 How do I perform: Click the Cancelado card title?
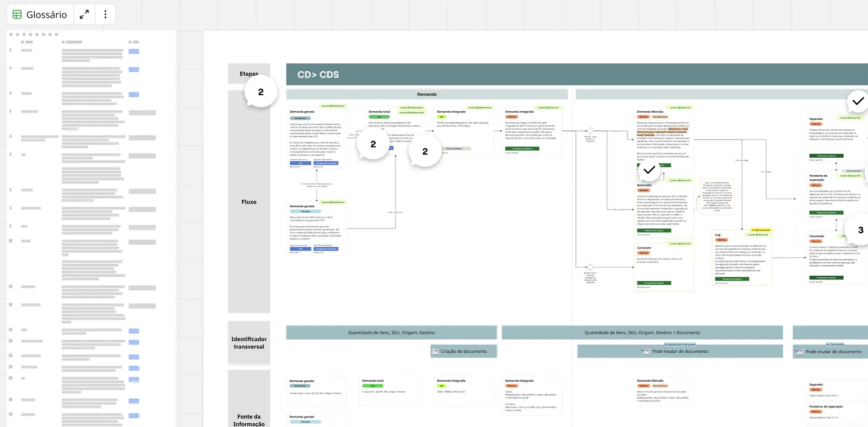[816, 236]
